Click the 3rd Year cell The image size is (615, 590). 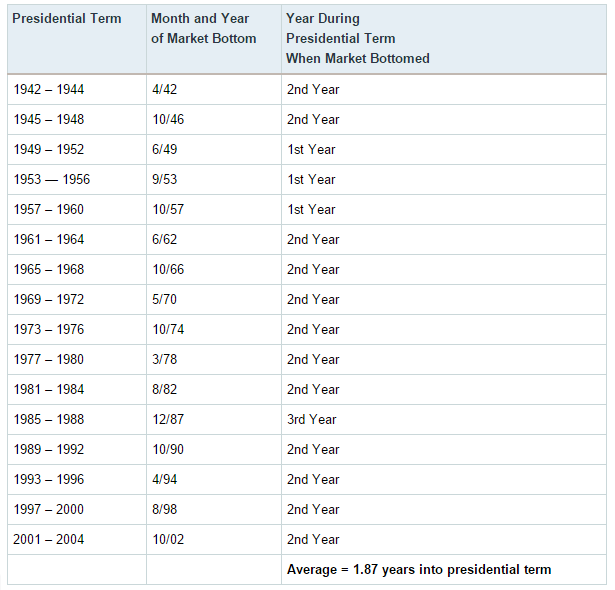[x=313, y=419]
